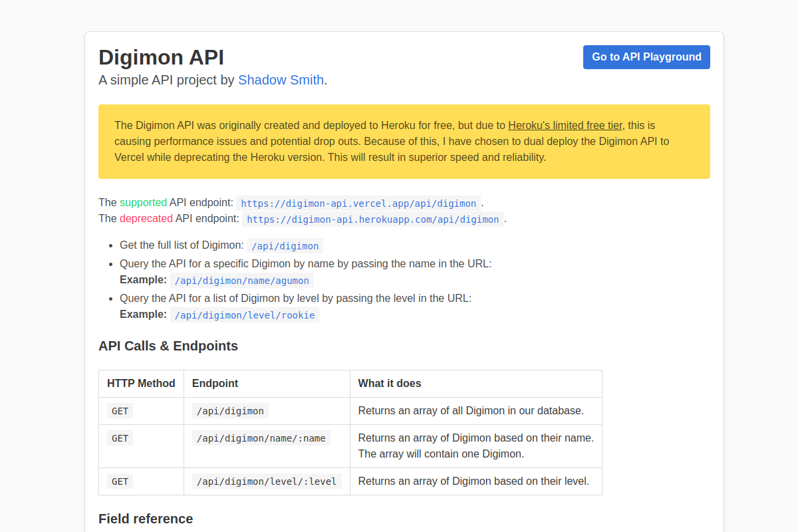
Task: Click 'Query the API for a specific Digimon by name'
Action: [305, 264]
